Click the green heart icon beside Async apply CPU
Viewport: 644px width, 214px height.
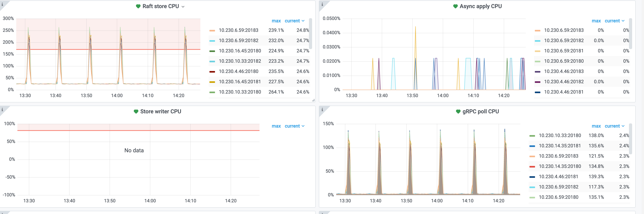pos(455,6)
